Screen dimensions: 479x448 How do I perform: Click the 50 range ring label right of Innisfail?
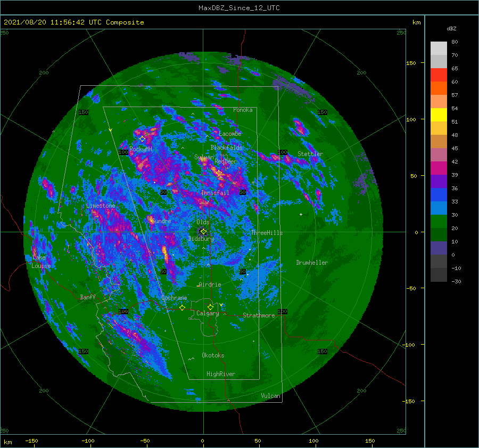coord(243,192)
